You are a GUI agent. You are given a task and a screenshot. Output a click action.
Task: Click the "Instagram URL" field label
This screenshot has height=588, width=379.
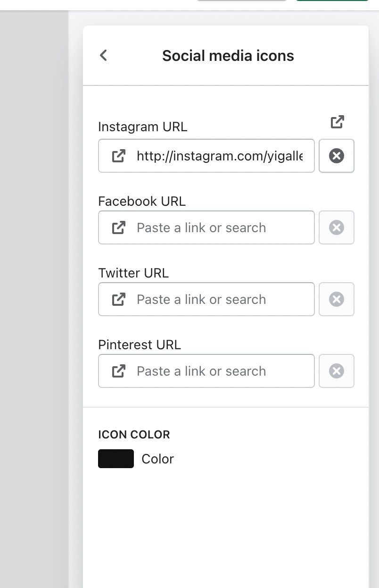pyautogui.click(x=142, y=126)
